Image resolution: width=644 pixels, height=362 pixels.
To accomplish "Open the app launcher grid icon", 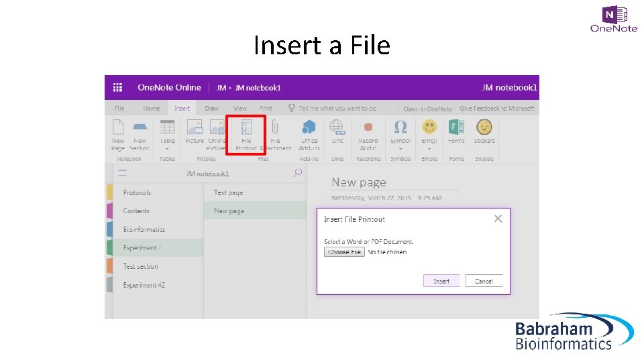I will tap(117, 87).
